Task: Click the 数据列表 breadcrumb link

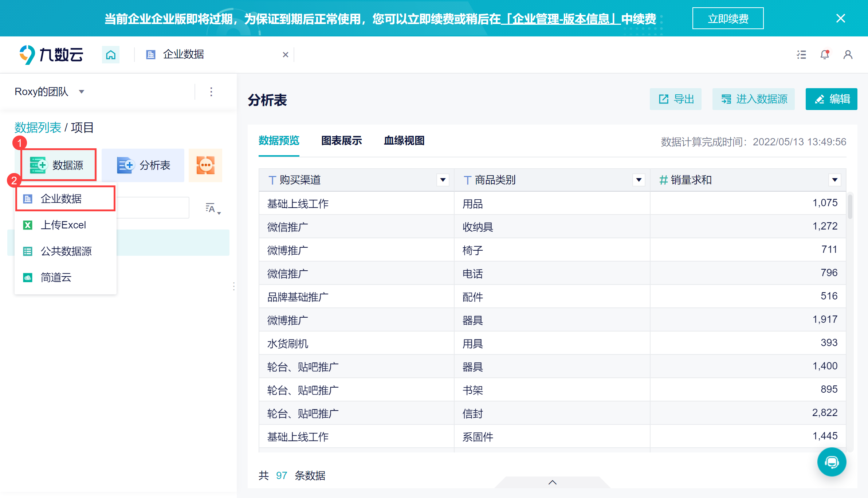Action: (x=38, y=128)
